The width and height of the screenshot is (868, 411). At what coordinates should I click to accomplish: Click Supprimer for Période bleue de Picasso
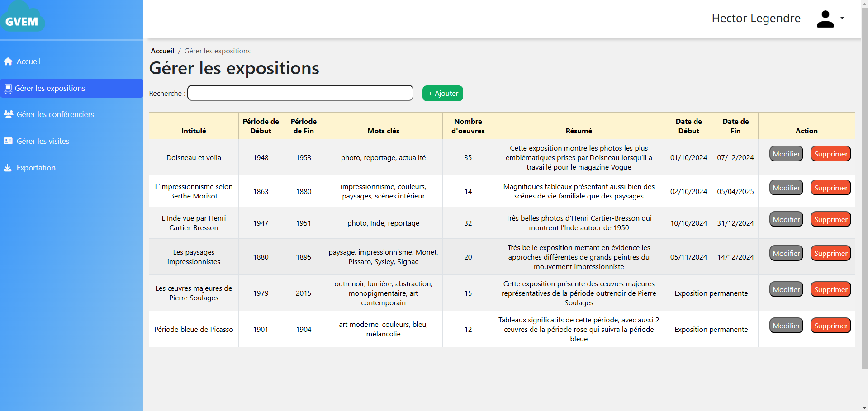[x=830, y=325]
